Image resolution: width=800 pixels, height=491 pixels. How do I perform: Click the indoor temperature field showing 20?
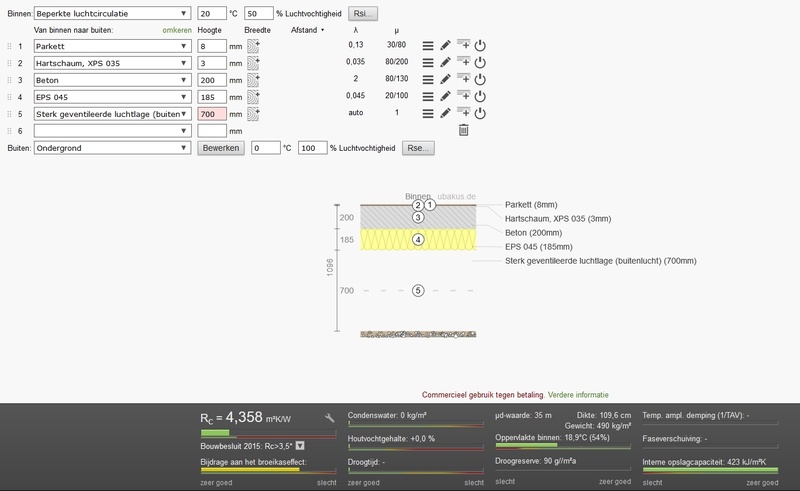[x=212, y=13]
